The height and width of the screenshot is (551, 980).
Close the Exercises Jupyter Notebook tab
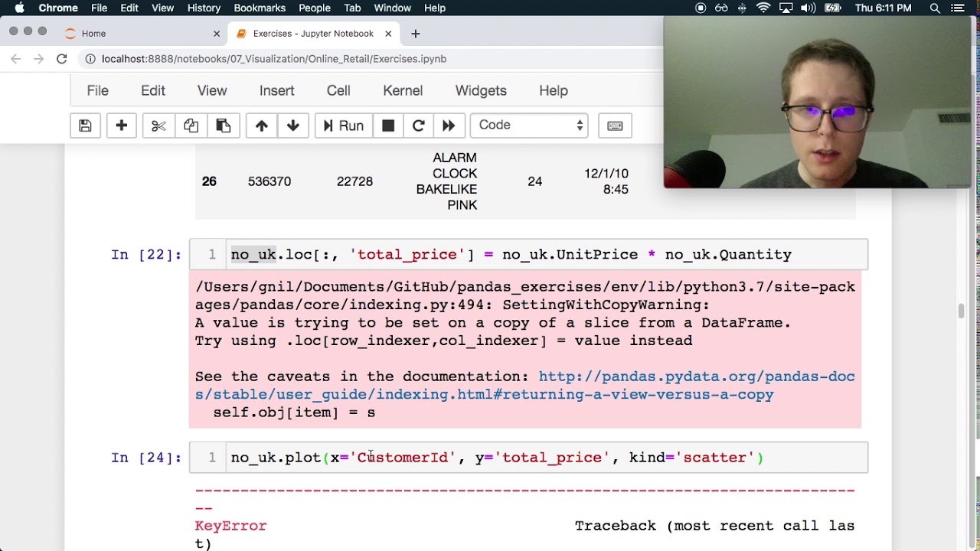pos(388,34)
